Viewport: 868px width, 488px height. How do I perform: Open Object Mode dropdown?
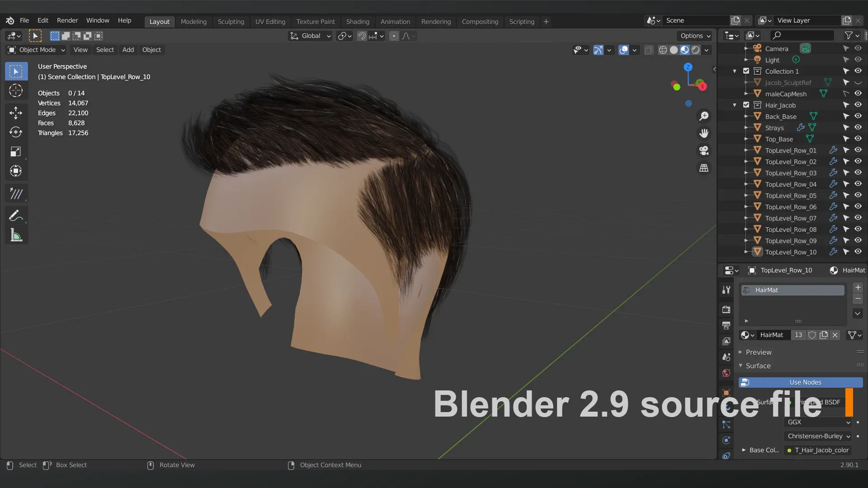coord(37,50)
